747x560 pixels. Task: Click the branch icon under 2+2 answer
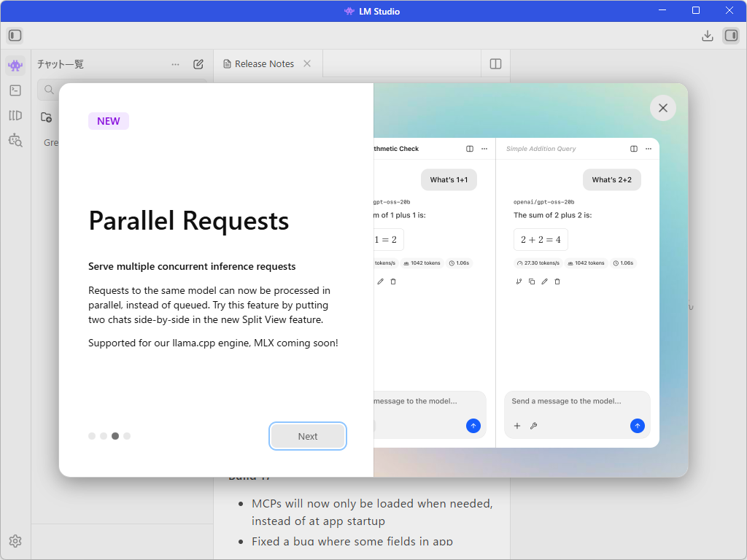(x=519, y=281)
